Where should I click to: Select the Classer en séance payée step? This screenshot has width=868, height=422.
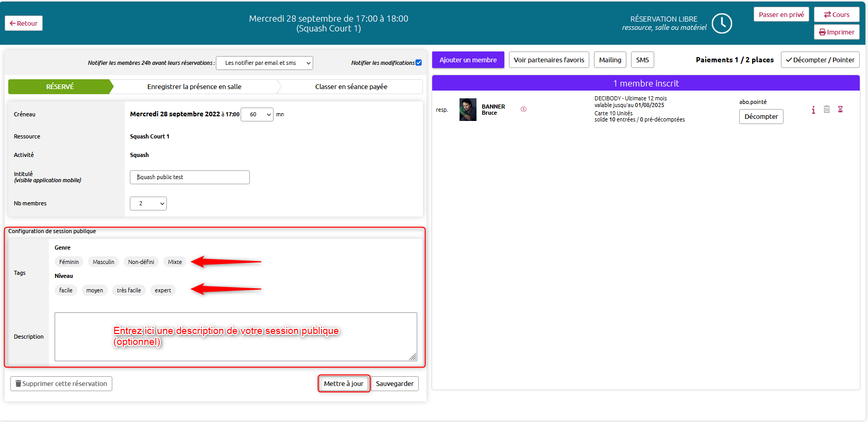click(x=351, y=86)
